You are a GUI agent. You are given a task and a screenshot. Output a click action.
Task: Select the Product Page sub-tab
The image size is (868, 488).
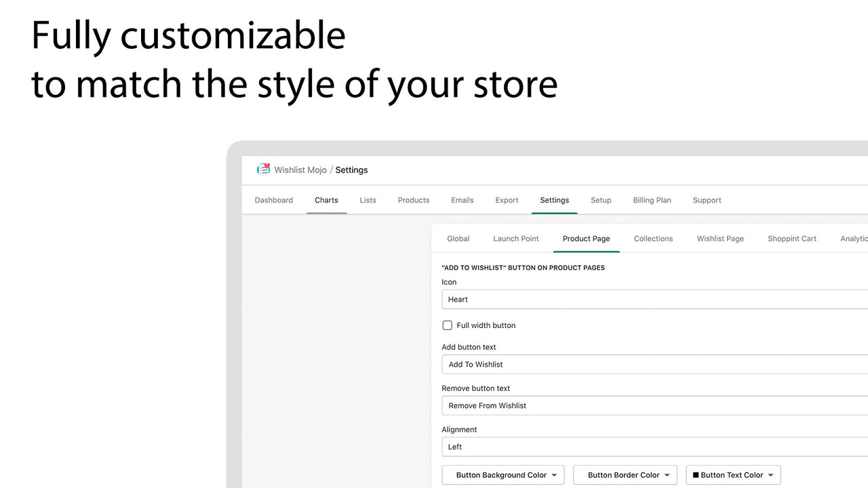(587, 239)
